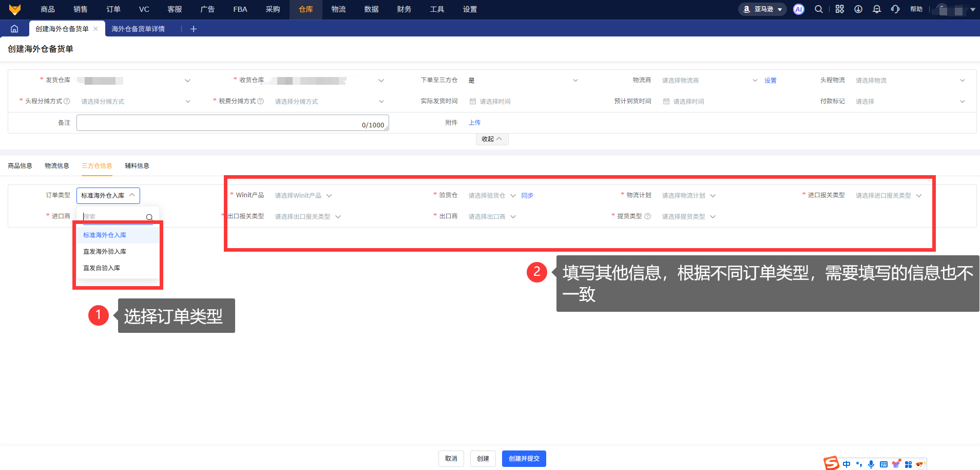
Task: Click the calendar icon for 实际发货时间
Action: [x=473, y=101]
